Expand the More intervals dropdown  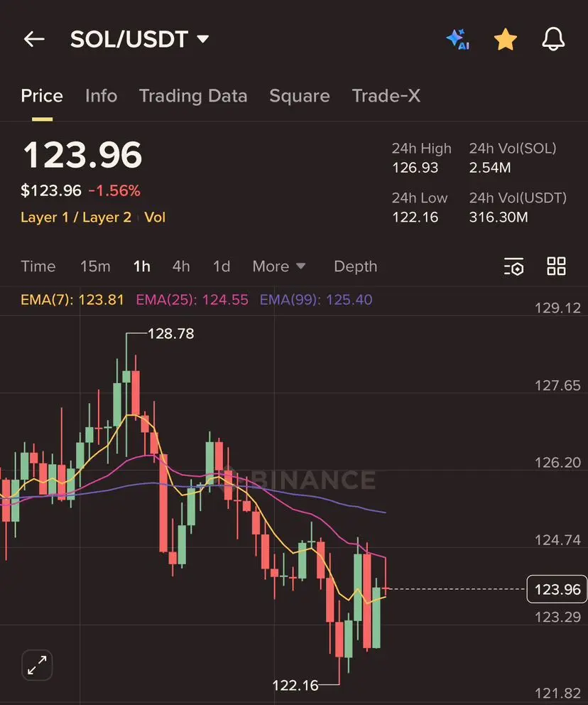pyautogui.click(x=278, y=267)
